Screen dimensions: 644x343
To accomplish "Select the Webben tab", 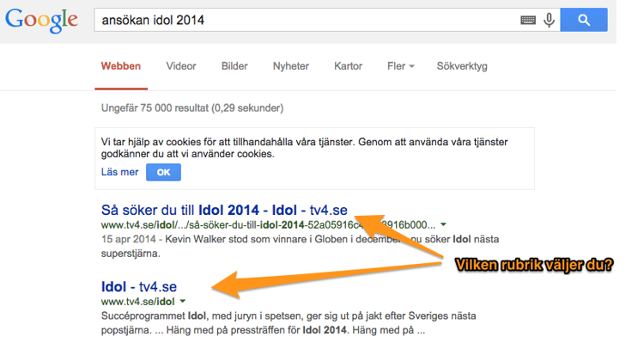I will click(x=121, y=66).
